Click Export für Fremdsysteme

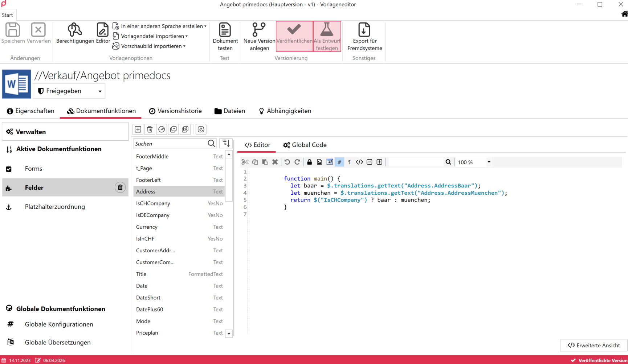[364, 37]
